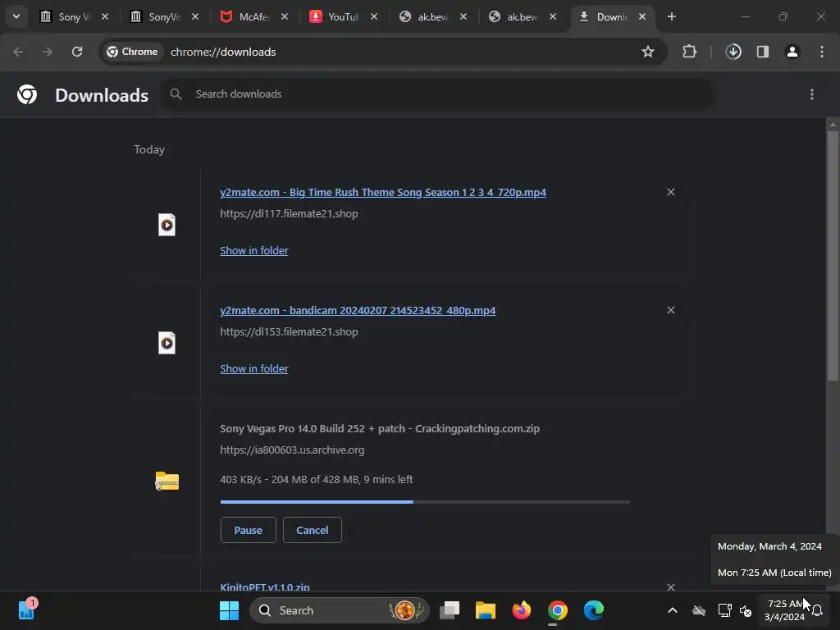Remove bandicam download from list

tap(671, 311)
